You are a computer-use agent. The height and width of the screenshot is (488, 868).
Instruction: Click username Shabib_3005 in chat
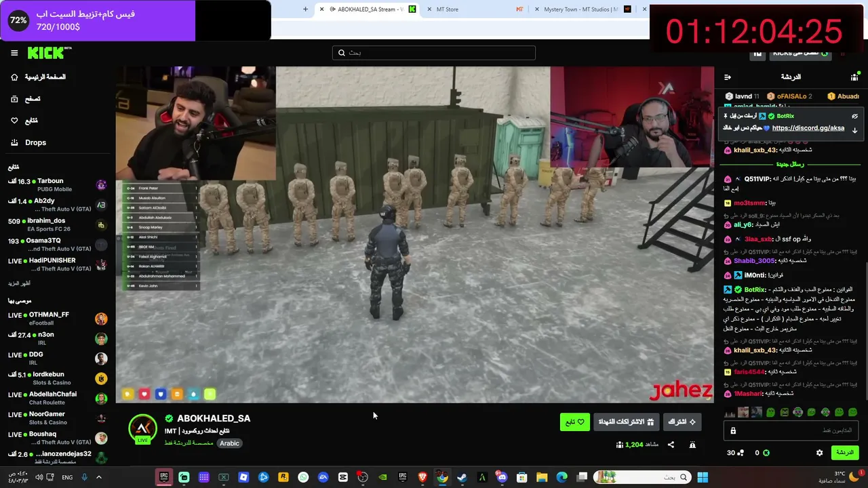coord(754,261)
